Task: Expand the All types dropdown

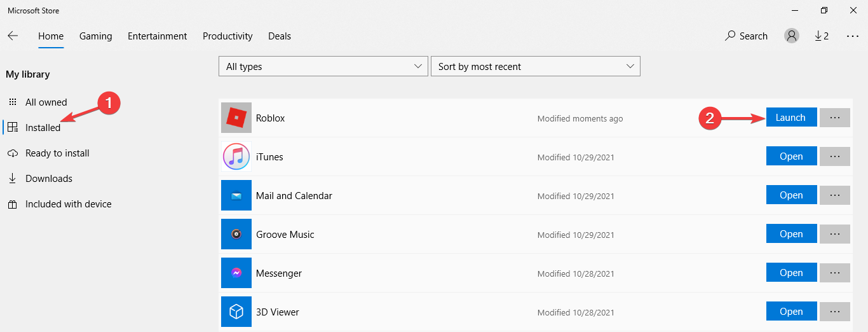Action: point(323,67)
